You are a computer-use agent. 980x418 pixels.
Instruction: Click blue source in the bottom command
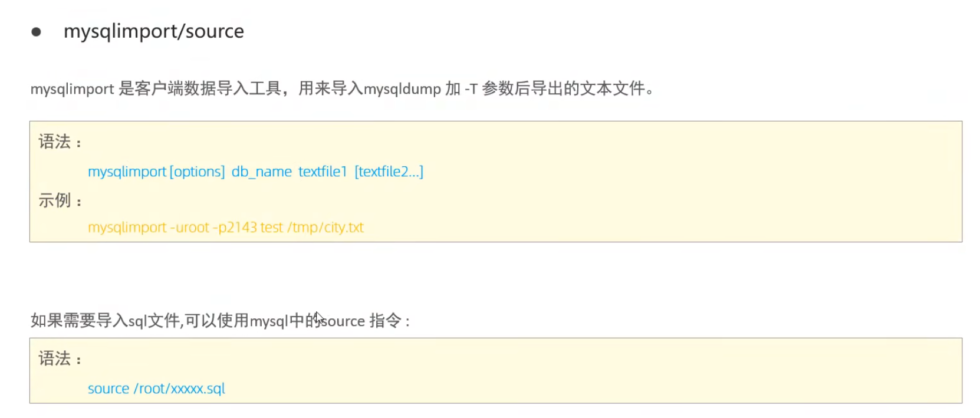pyautogui.click(x=108, y=389)
